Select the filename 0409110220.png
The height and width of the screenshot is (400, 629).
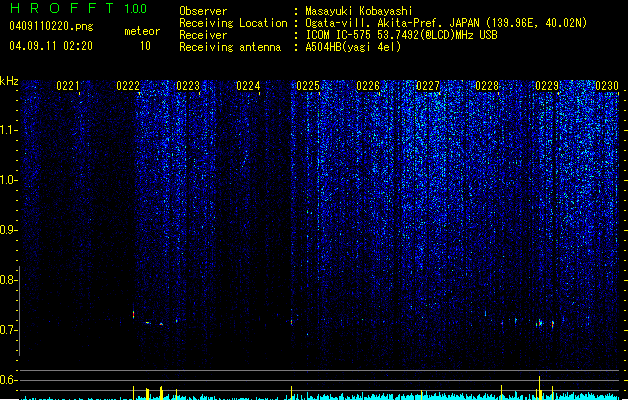point(51,26)
